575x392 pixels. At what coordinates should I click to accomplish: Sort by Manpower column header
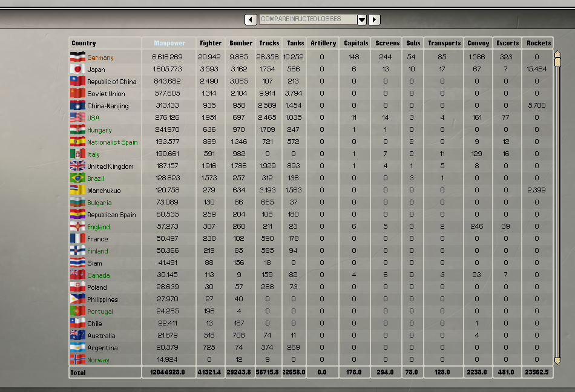(x=169, y=43)
